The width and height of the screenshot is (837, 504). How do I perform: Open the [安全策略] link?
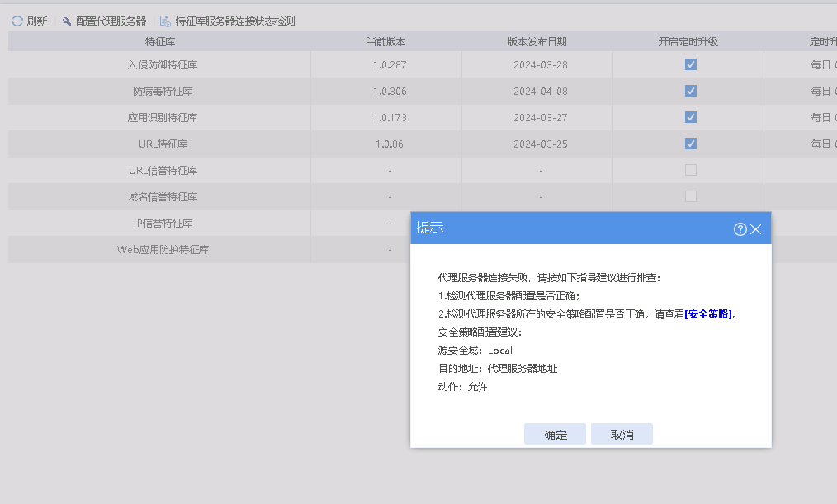(708, 314)
